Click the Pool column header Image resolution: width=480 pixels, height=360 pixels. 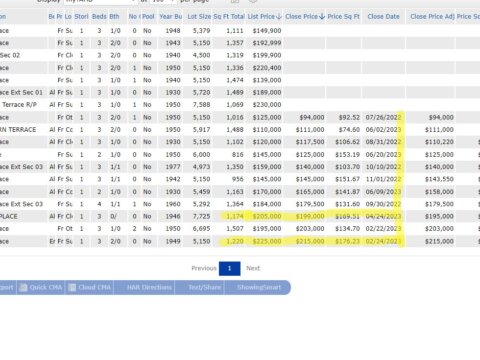click(148, 16)
